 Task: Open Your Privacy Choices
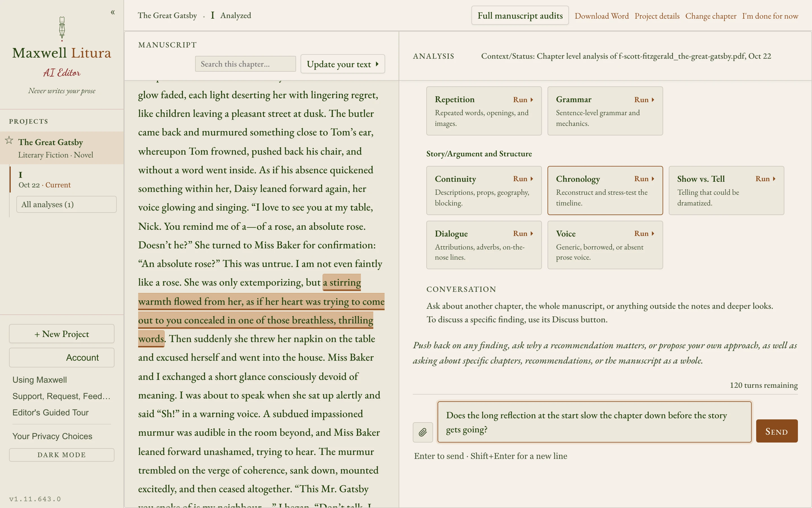52,436
